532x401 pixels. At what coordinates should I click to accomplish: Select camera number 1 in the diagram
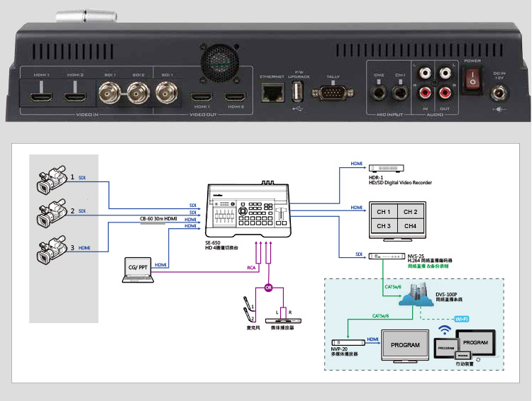pos(52,180)
